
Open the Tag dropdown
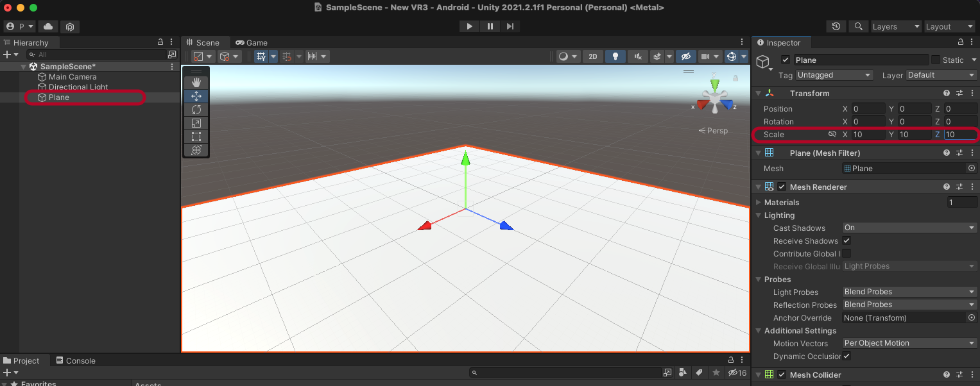[834, 75]
